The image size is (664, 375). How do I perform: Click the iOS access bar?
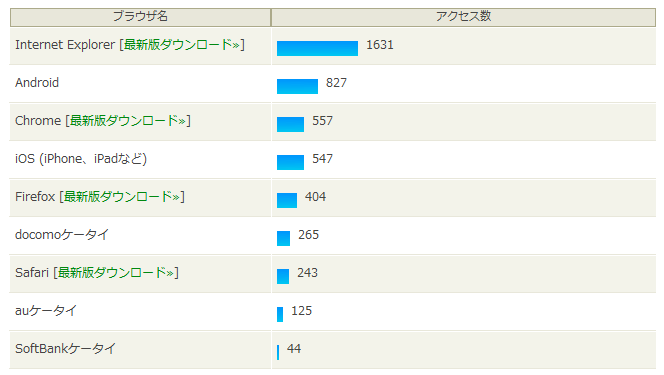[x=290, y=163]
